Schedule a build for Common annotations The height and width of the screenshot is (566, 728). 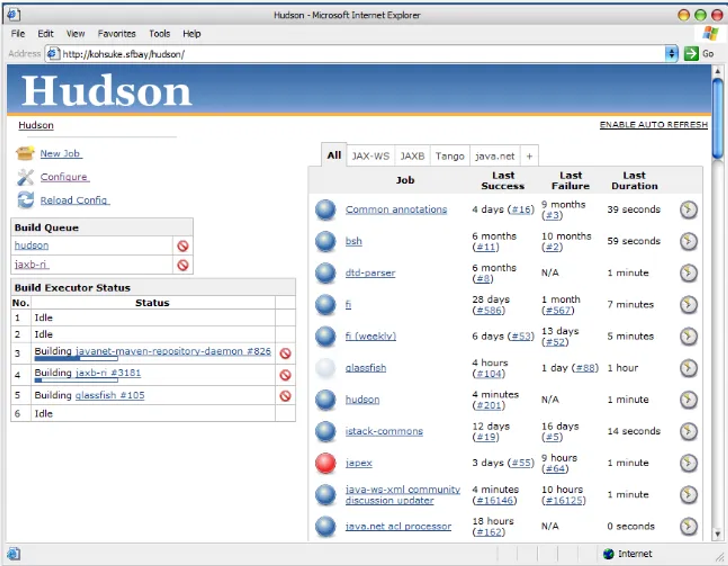coord(689,210)
